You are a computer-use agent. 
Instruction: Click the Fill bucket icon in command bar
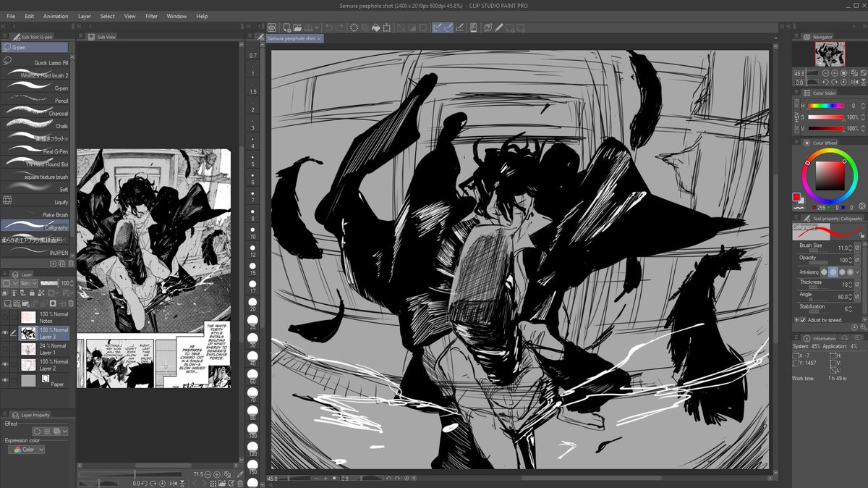376,28
